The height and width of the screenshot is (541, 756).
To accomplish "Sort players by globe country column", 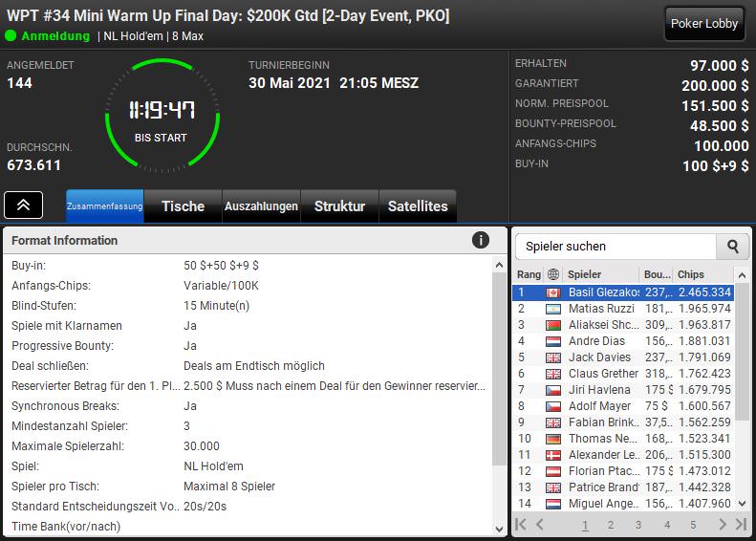I will (x=553, y=274).
